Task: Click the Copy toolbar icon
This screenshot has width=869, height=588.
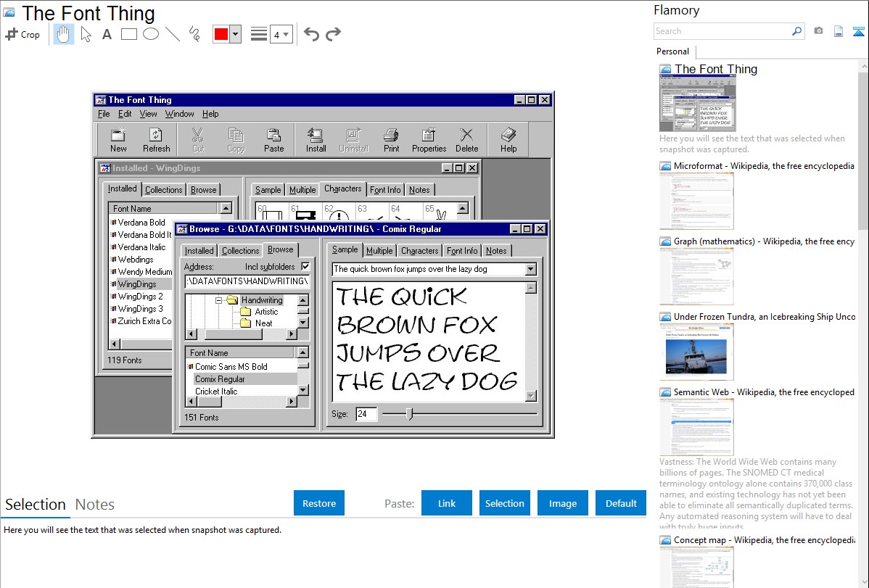Action: pos(236,140)
